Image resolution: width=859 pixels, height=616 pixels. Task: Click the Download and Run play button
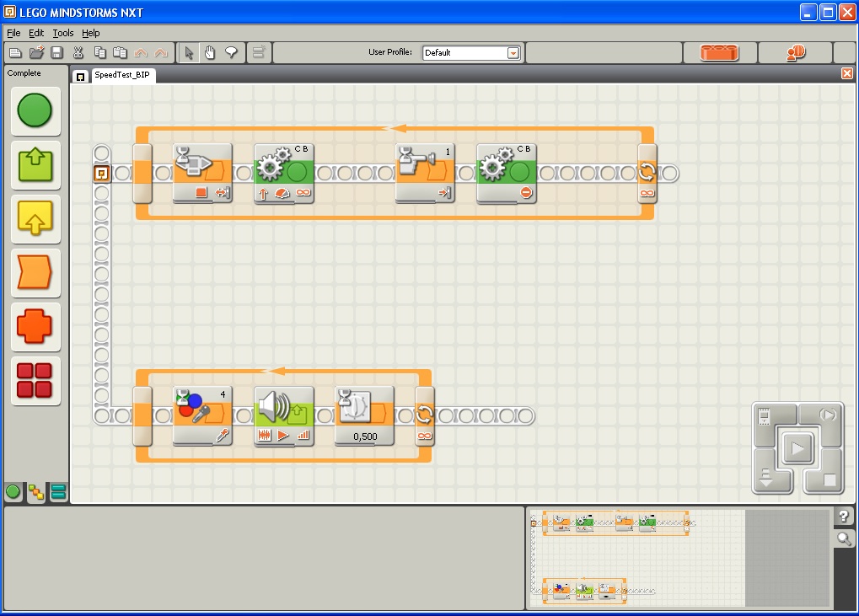coord(797,449)
